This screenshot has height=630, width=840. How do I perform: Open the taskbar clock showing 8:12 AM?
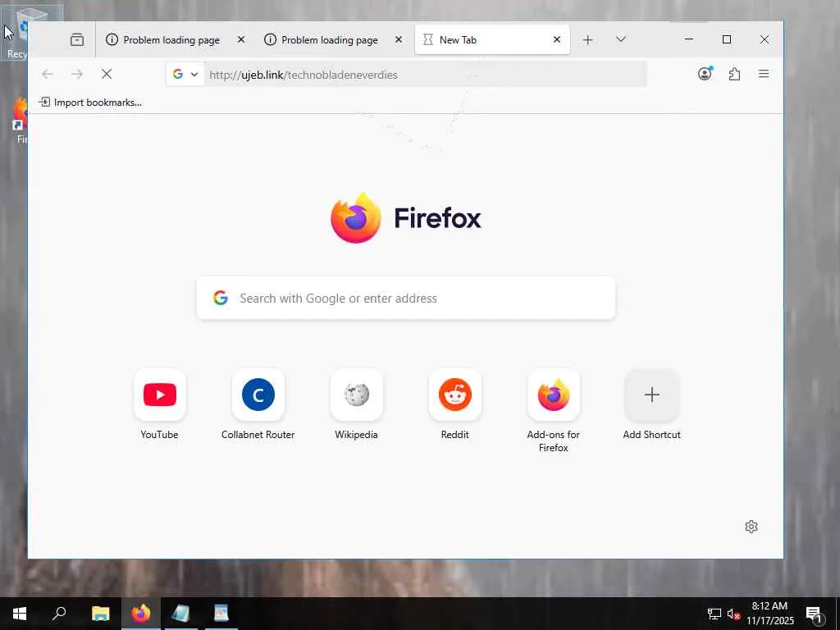(769, 614)
